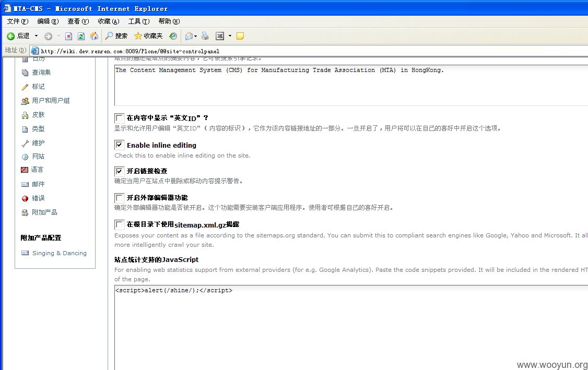Click the 查询集 sidebar icon
The height and width of the screenshot is (370, 588).
click(25, 73)
